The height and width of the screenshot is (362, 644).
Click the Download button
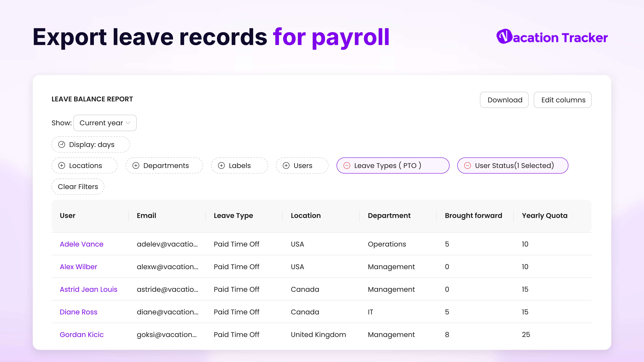pyautogui.click(x=504, y=100)
